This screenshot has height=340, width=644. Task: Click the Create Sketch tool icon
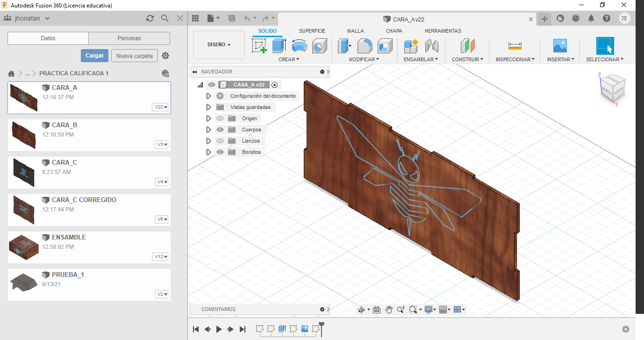259,46
